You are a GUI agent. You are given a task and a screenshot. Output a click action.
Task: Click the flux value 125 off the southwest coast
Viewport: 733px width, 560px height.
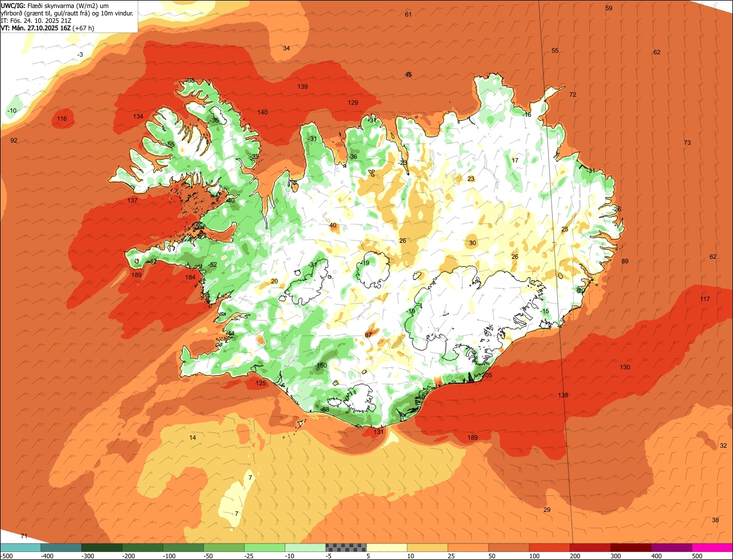261,383
